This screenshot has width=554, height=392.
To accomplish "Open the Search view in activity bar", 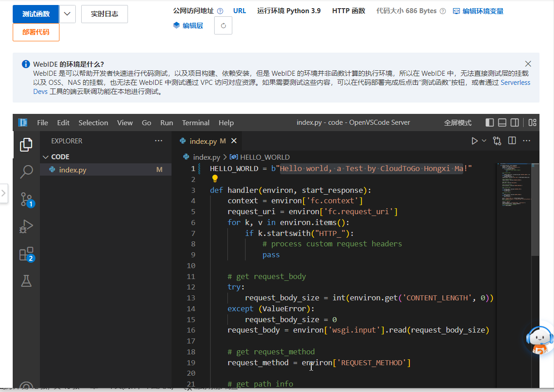I will pyautogui.click(x=26, y=171).
